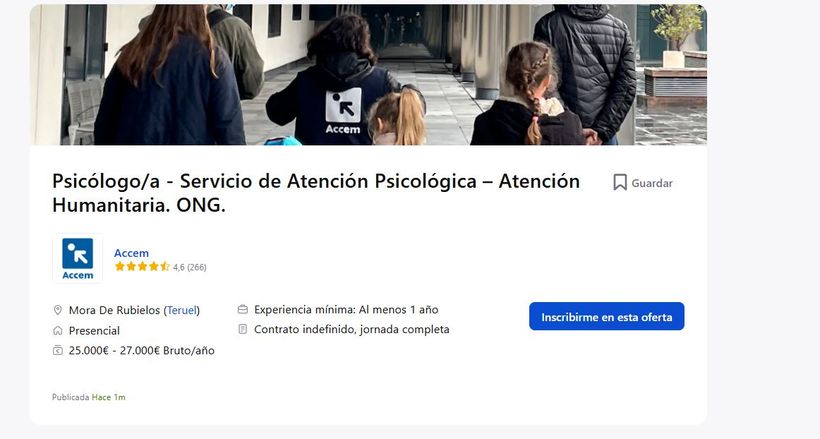
Task: Click Contrato indefinido, jornada completa text
Action: (x=352, y=330)
